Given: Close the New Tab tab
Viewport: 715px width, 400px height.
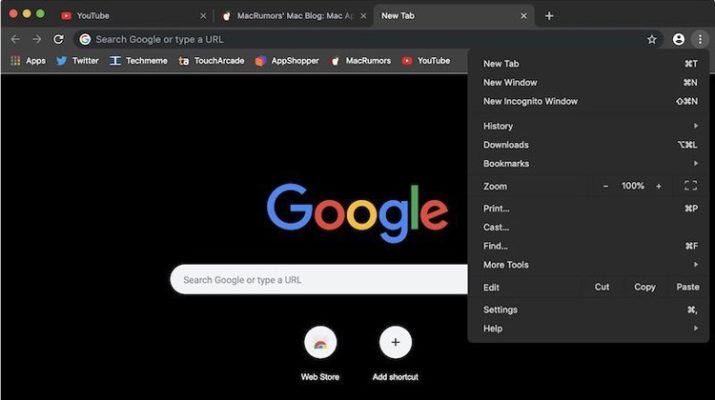Looking at the screenshot, I should tap(523, 16).
